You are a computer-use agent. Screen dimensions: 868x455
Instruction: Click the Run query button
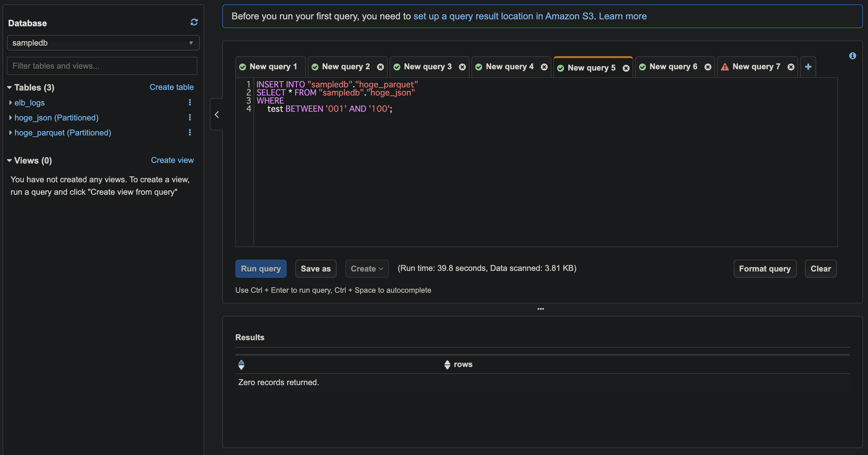click(261, 268)
